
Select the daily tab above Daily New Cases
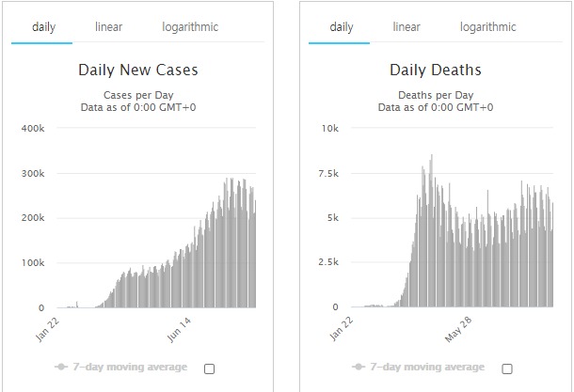(43, 27)
